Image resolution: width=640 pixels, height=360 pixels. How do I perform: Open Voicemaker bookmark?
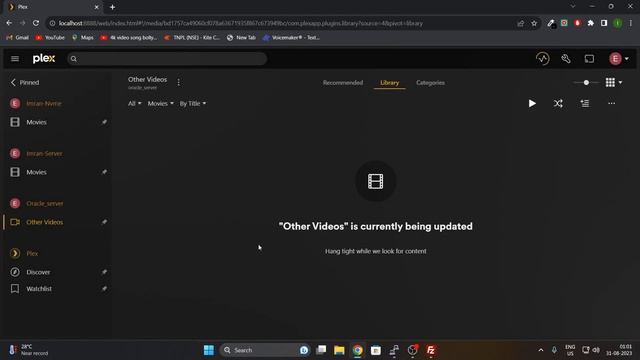[291, 38]
